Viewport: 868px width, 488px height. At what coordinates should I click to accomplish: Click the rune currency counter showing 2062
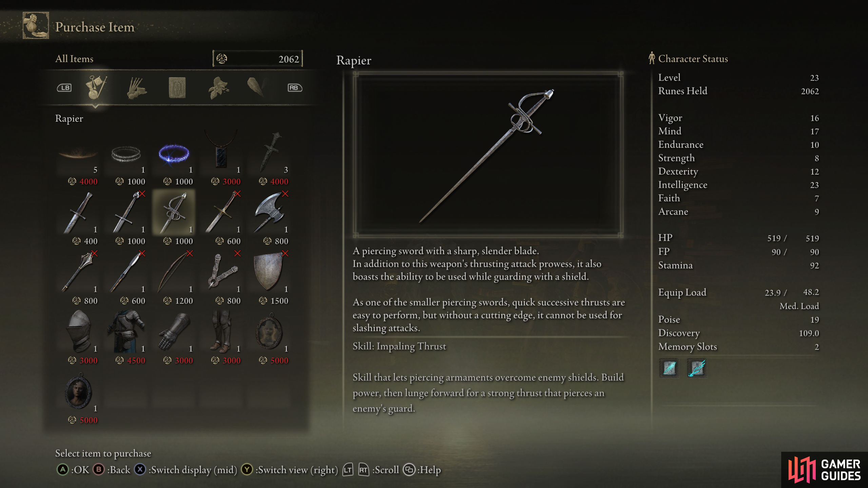(x=258, y=59)
